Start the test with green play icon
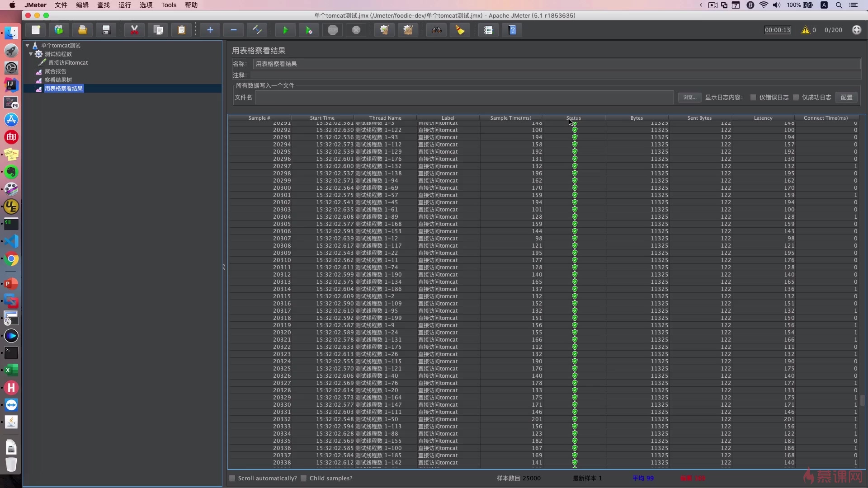This screenshot has height=488, width=868. (285, 30)
